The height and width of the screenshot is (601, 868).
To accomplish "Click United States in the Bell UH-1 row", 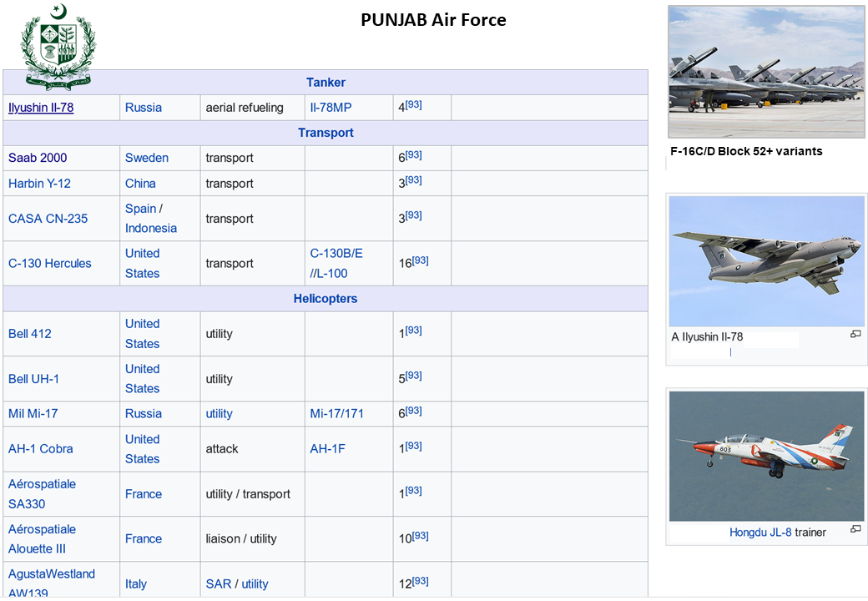I will [x=142, y=379].
